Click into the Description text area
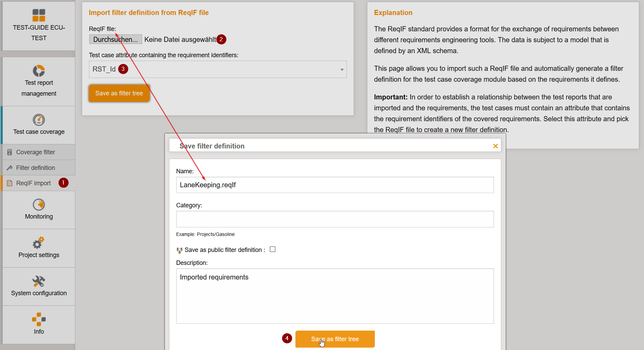This screenshot has height=350, width=644. (x=335, y=296)
